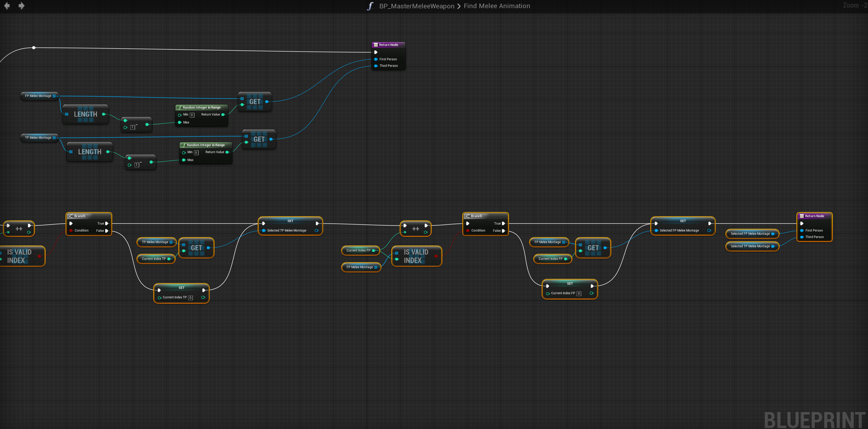Screen dimensions: 868x429
Task: Select the SET Selected TP Melee Montage node
Action: (x=290, y=221)
